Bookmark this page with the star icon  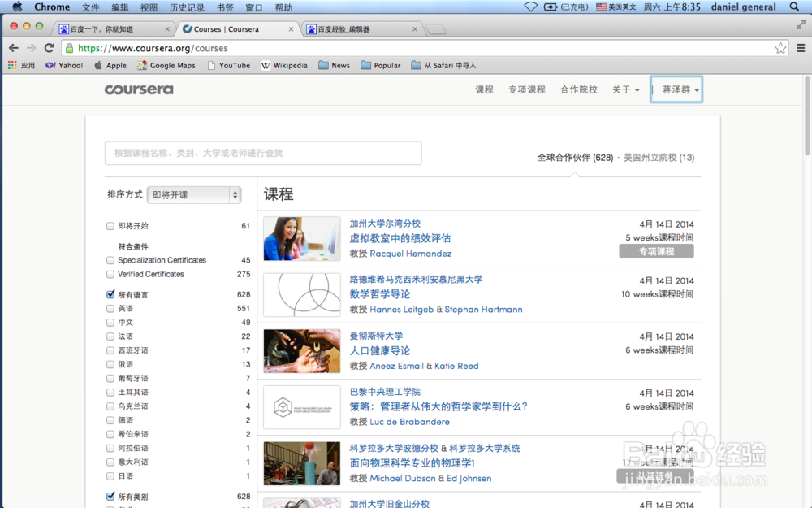(780, 48)
